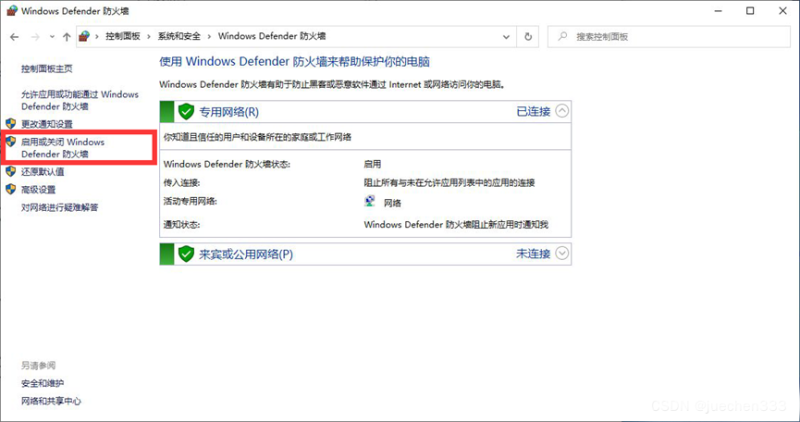Click the 搜索控制面板 search field
The height and width of the screenshot is (422, 800).
click(669, 37)
